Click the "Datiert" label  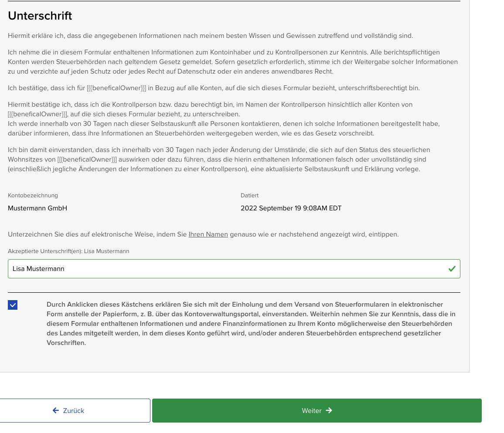pos(249,196)
